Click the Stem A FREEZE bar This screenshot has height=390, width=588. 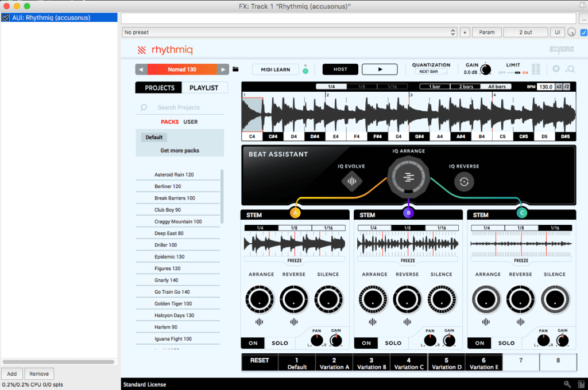coord(295,260)
